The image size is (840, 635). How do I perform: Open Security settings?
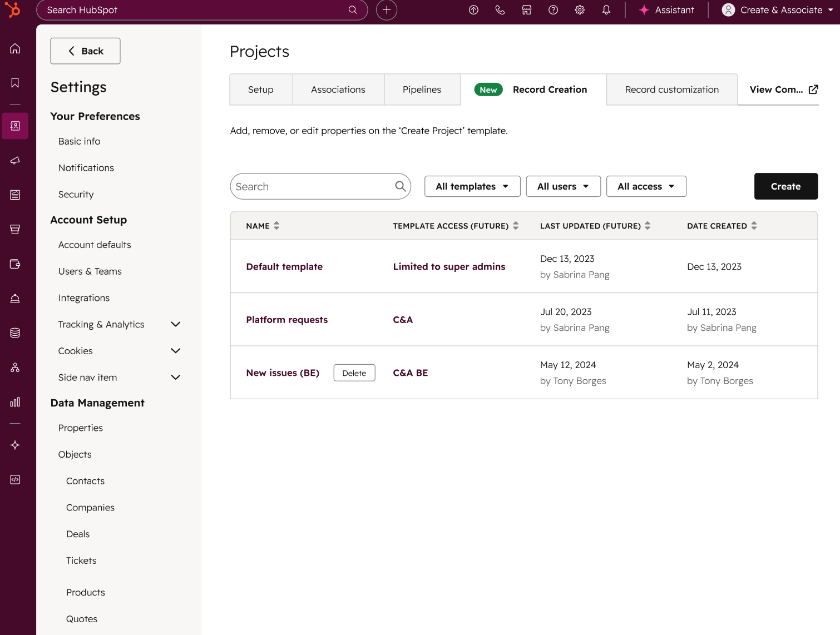click(x=76, y=195)
